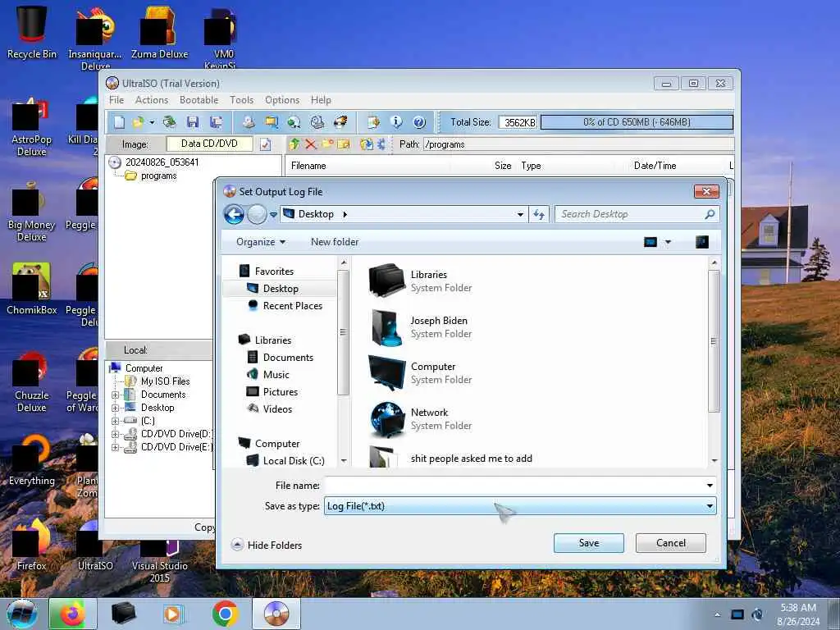Screen dimensions: 840x630
Task: Expand the Documents node in Local tree
Action: (115, 395)
